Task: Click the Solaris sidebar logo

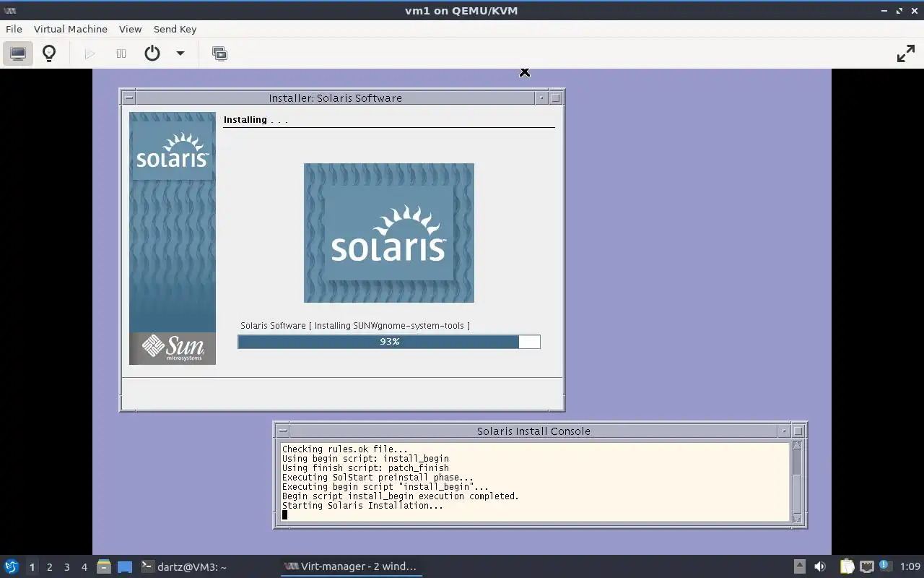Action: (x=173, y=150)
